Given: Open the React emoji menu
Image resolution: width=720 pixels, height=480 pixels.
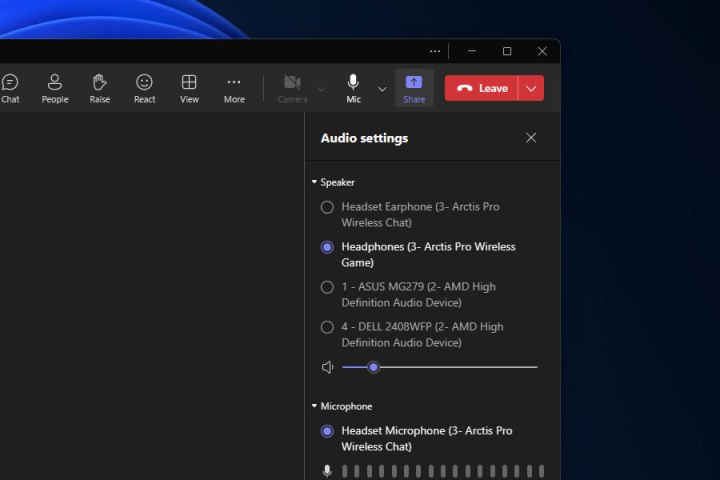Looking at the screenshot, I should coord(144,87).
